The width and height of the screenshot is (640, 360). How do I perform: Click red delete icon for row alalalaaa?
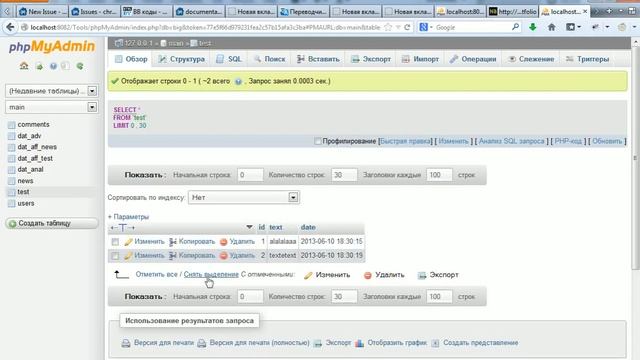tap(223, 242)
